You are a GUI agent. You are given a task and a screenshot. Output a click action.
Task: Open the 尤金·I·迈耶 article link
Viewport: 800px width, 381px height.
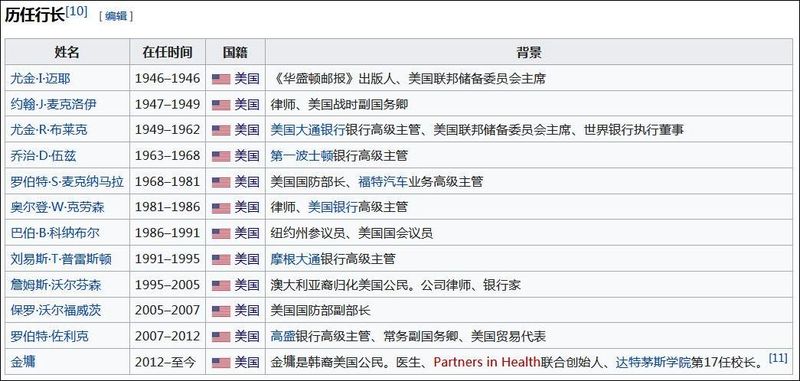[40, 79]
